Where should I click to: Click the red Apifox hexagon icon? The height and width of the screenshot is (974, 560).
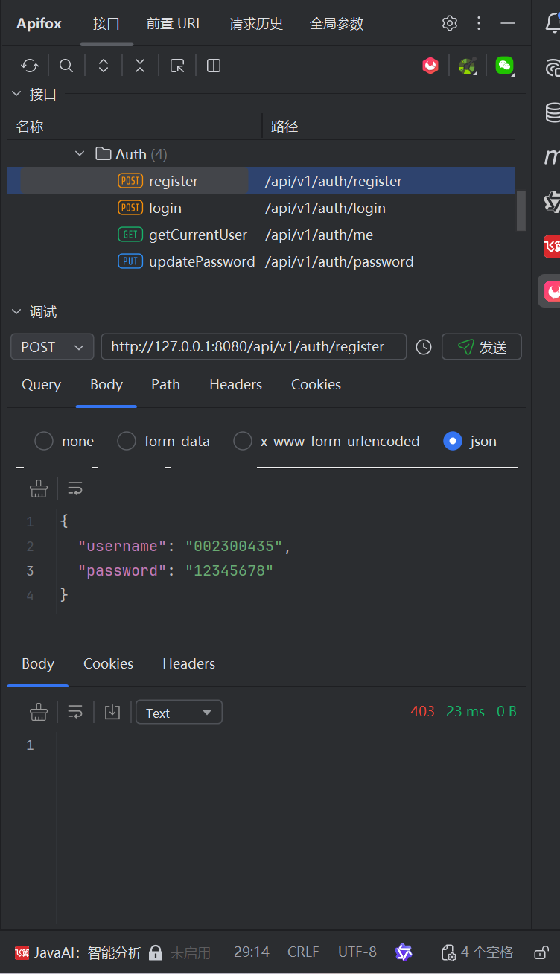point(430,66)
